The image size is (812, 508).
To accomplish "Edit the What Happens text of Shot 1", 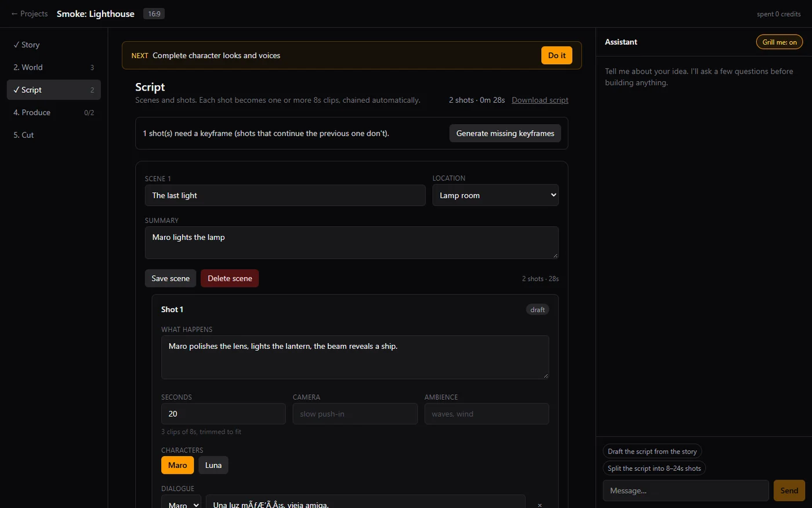I will coord(355,357).
